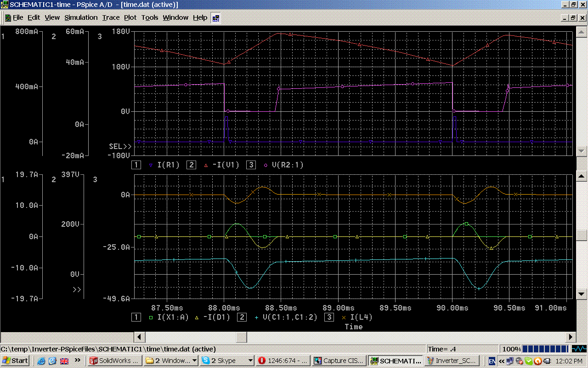588x368 pixels.
Task: Click the 12:02 PM clock
Action: tap(569, 361)
